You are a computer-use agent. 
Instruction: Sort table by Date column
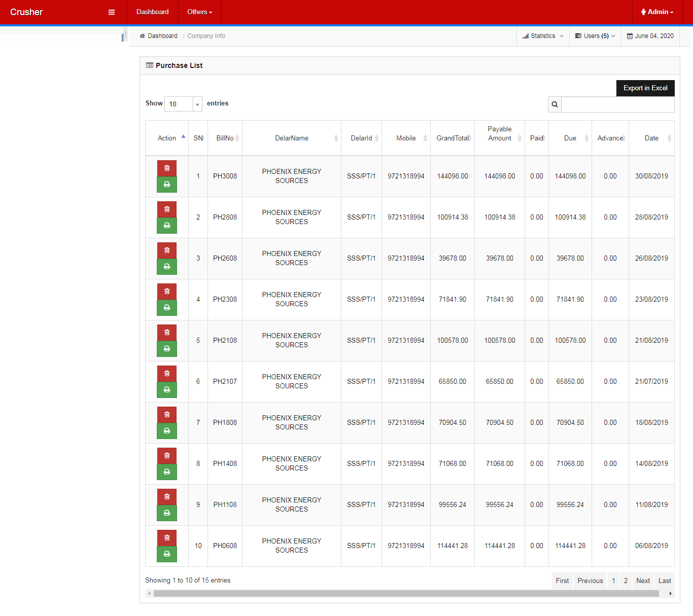click(651, 138)
